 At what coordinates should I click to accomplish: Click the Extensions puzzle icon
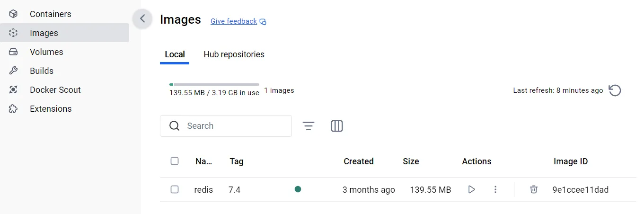tap(13, 109)
